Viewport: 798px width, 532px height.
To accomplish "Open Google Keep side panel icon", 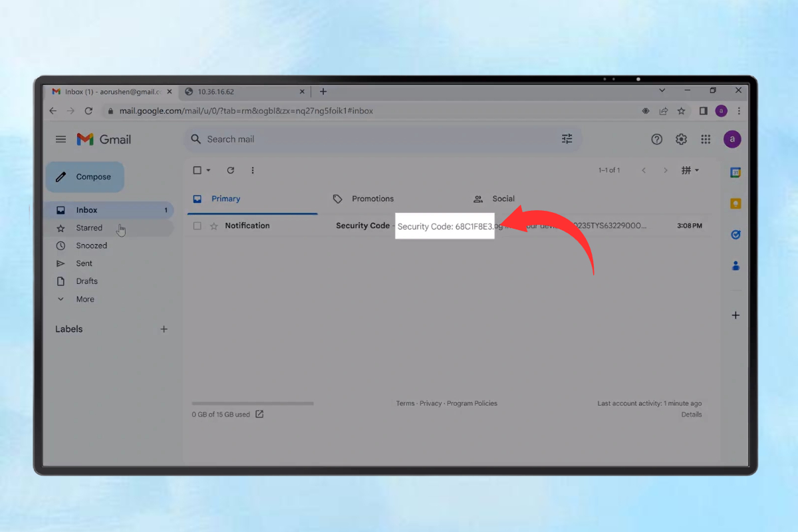I will (x=735, y=203).
